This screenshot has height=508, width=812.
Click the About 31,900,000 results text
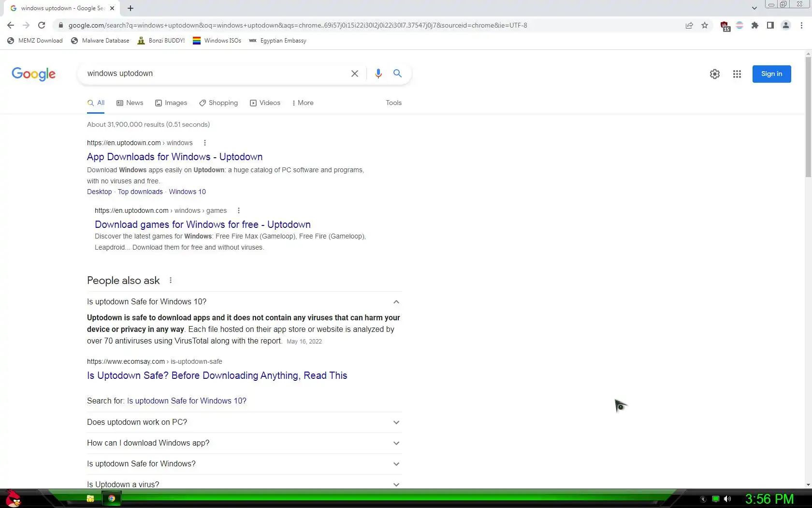click(x=148, y=124)
